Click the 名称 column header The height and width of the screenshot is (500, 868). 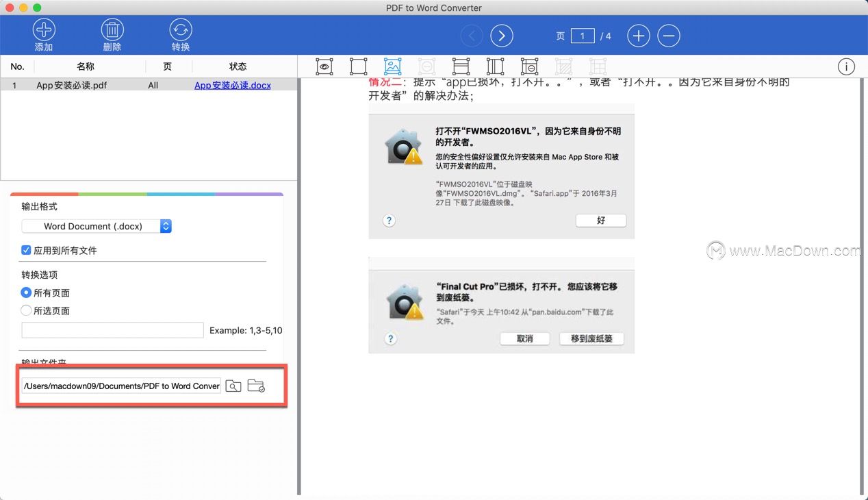point(86,66)
